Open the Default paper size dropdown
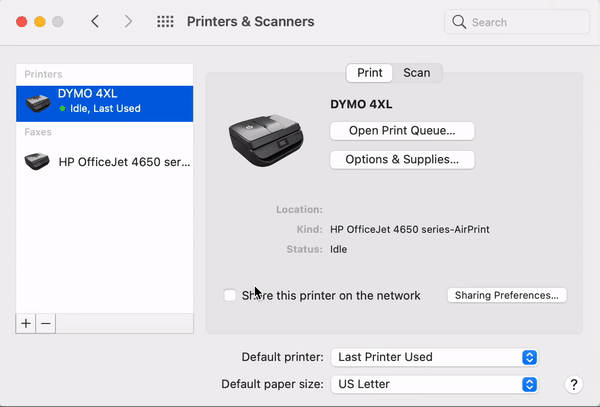 435,384
